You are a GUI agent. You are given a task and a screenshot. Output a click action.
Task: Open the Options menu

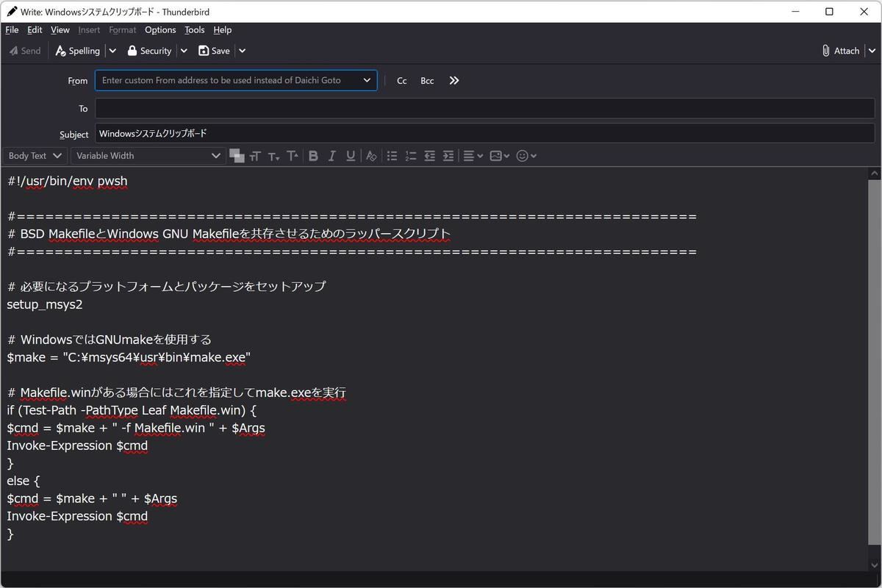click(160, 30)
